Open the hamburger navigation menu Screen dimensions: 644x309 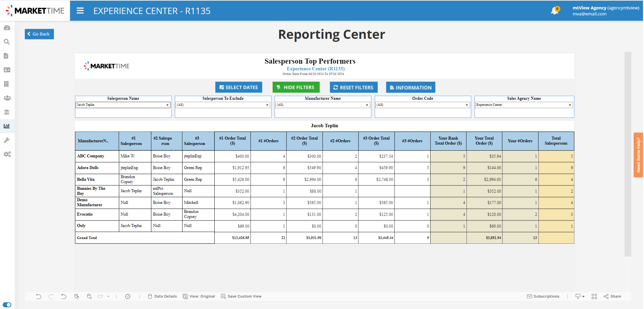coord(80,11)
